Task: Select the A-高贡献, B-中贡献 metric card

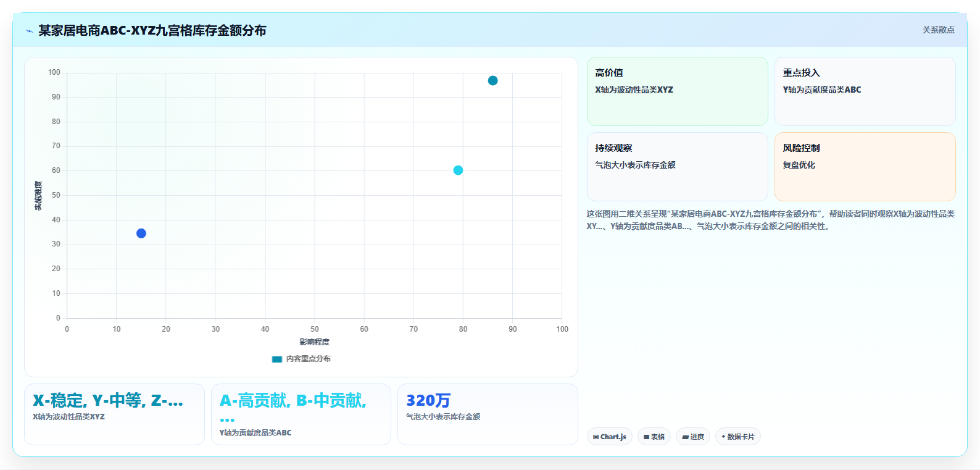Action: (301, 414)
